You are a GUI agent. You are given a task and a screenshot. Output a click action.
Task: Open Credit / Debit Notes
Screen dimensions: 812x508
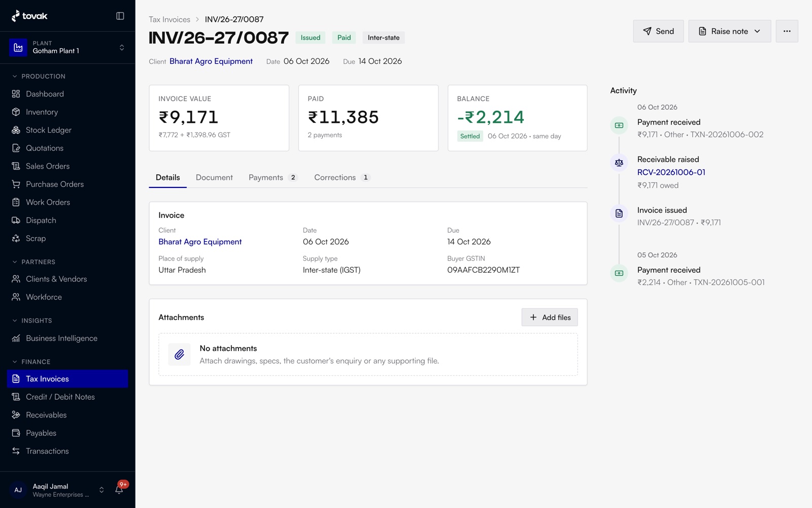(x=67, y=397)
